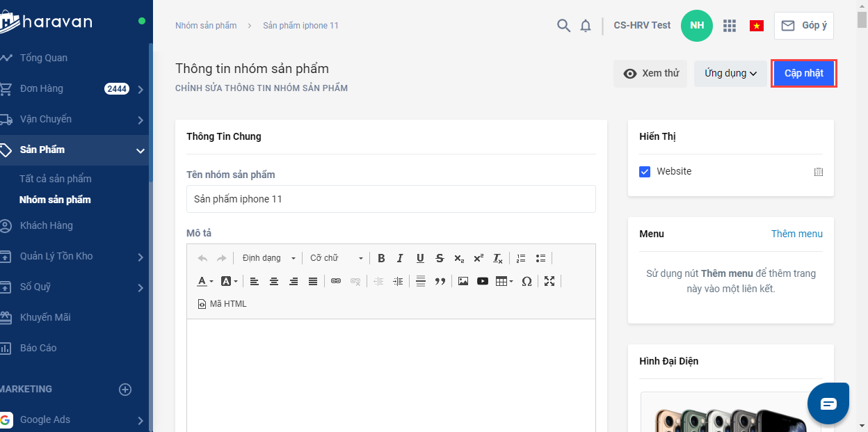Toggle strikethrough text formatting
The height and width of the screenshot is (432, 868).
click(x=440, y=258)
